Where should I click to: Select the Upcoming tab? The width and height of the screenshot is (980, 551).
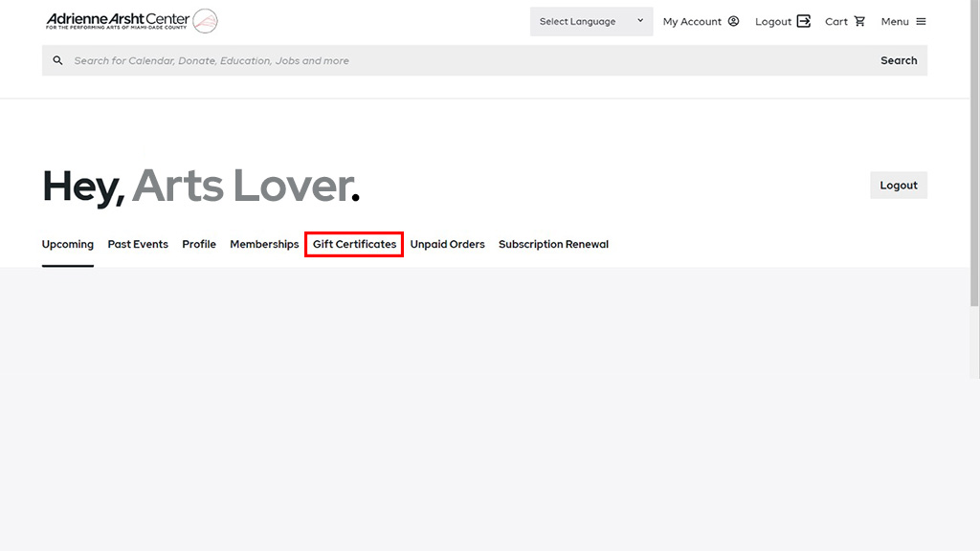[68, 244]
